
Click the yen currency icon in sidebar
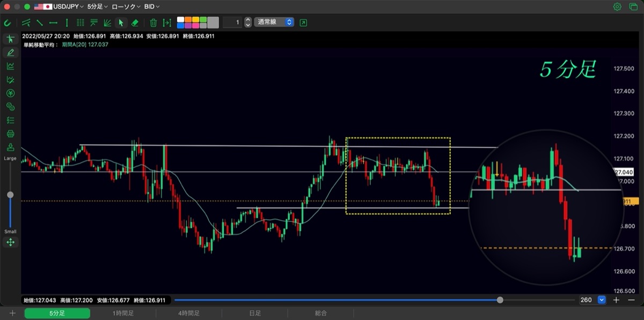click(10, 93)
